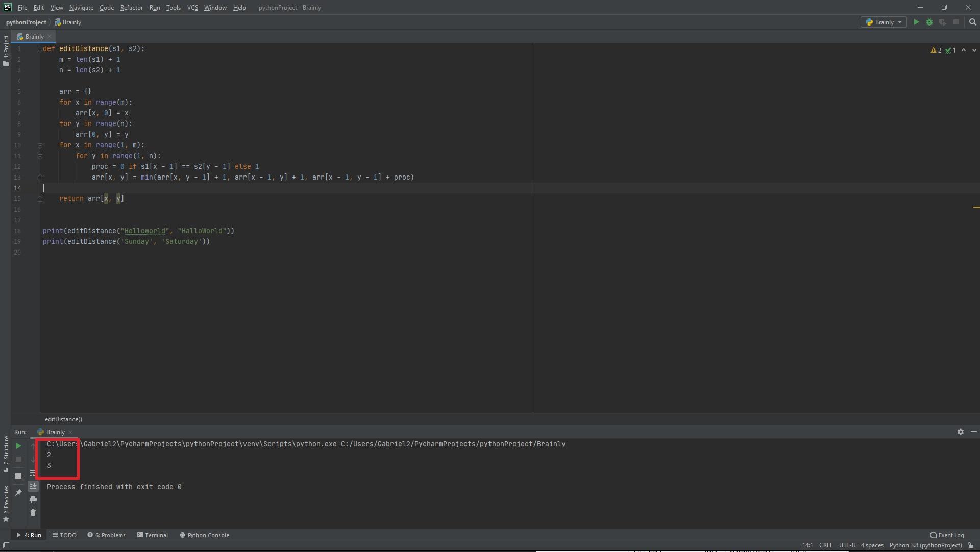Clear console output with the trash icon
The height and width of the screenshot is (552, 980).
pyautogui.click(x=33, y=512)
